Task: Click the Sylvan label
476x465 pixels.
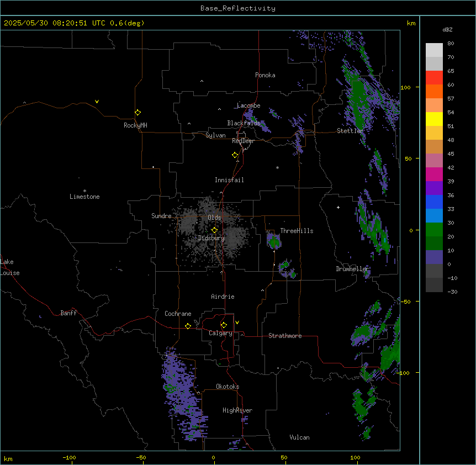Action: (215, 135)
